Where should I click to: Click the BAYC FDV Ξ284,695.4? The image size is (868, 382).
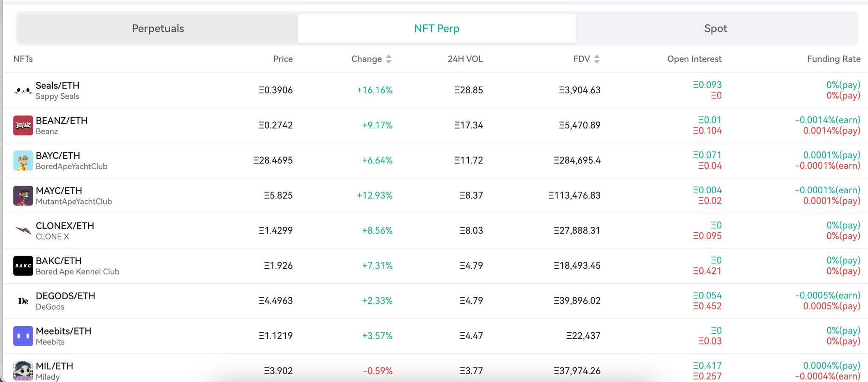577,161
